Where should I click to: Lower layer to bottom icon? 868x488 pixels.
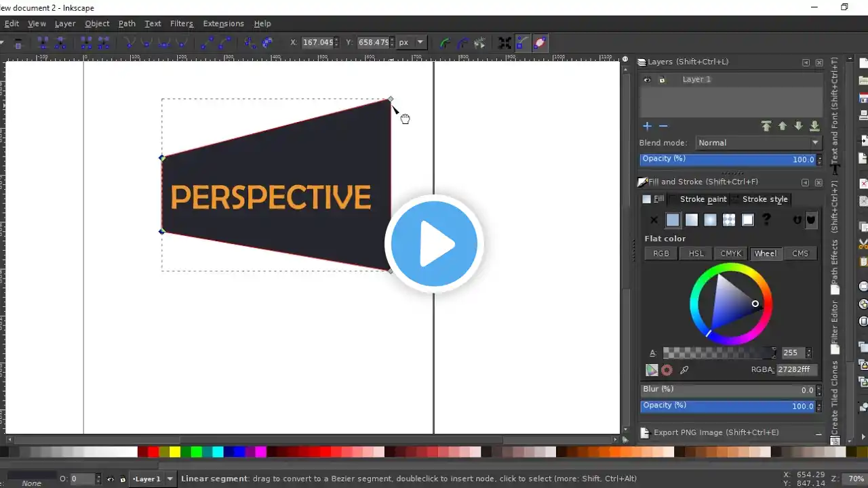(814, 126)
